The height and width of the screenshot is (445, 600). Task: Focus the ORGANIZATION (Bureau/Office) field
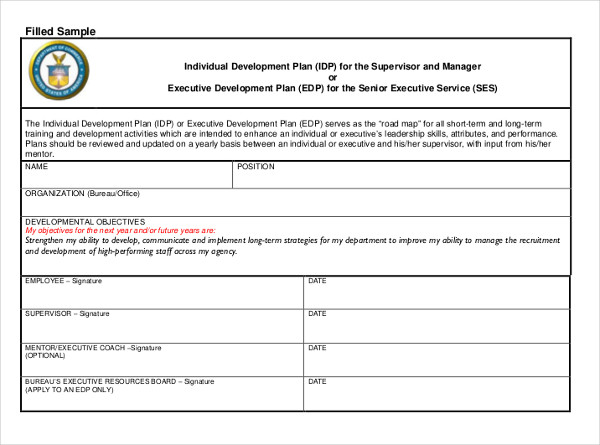(x=296, y=203)
